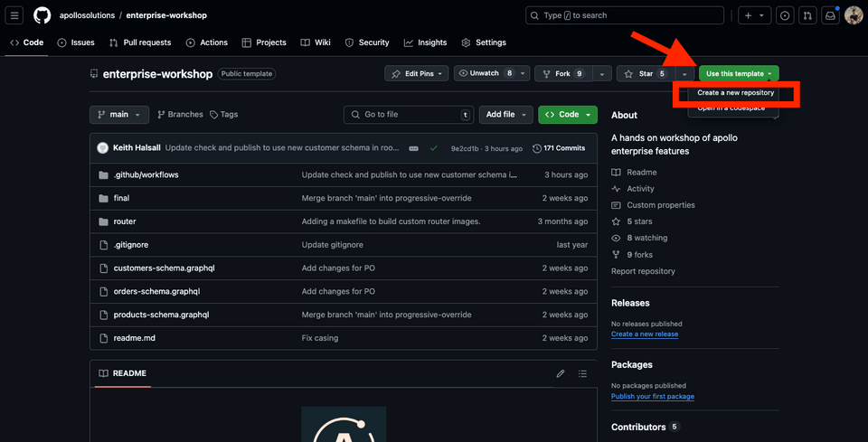The width and height of the screenshot is (868, 442).
Task: Click Create a new release link
Action: (x=645, y=334)
